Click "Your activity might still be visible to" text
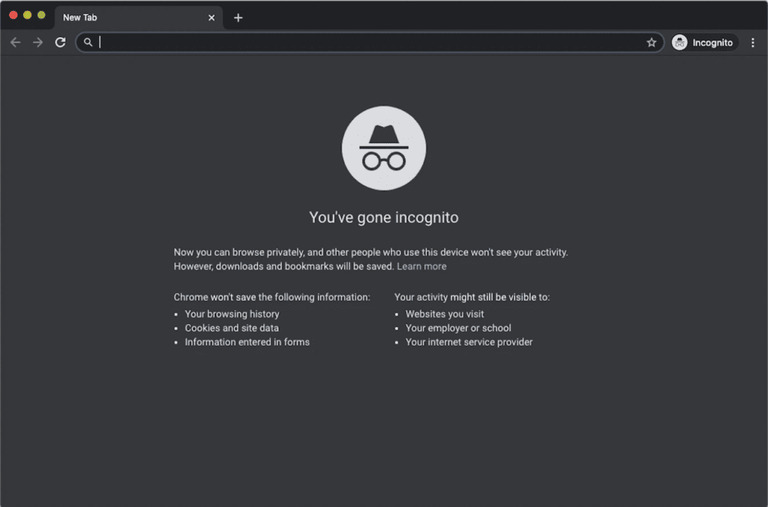 click(x=472, y=297)
